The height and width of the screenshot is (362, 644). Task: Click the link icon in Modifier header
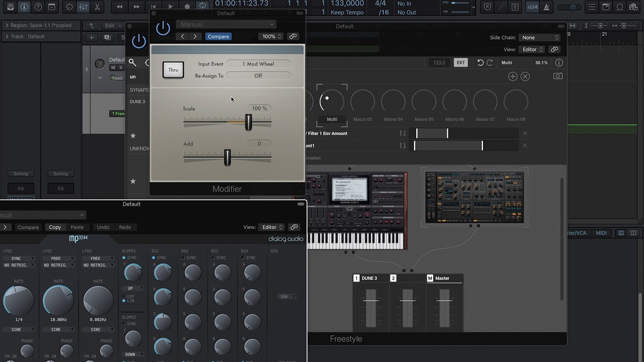pyautogui.click(x=293, y=36)
